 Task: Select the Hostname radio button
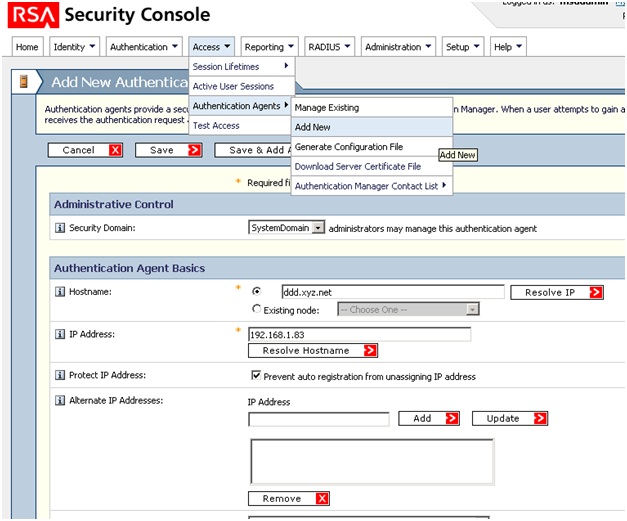point(256,291)
